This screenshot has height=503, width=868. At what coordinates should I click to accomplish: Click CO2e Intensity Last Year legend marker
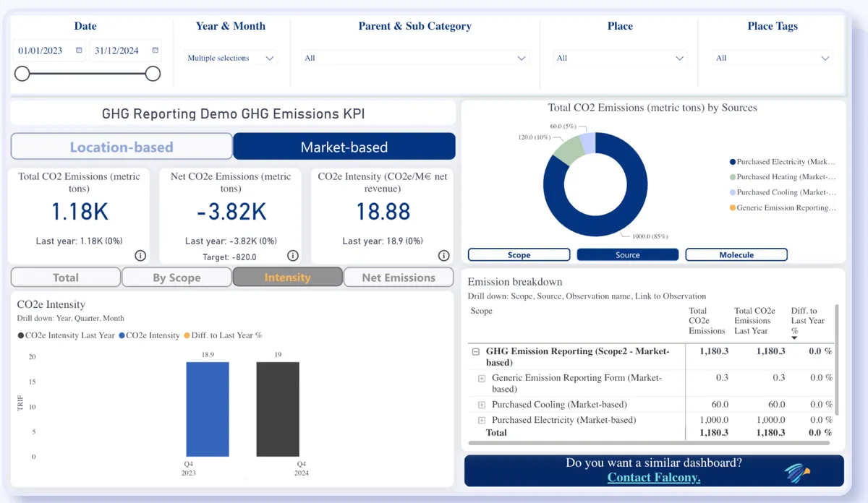[x=21, y=335]
